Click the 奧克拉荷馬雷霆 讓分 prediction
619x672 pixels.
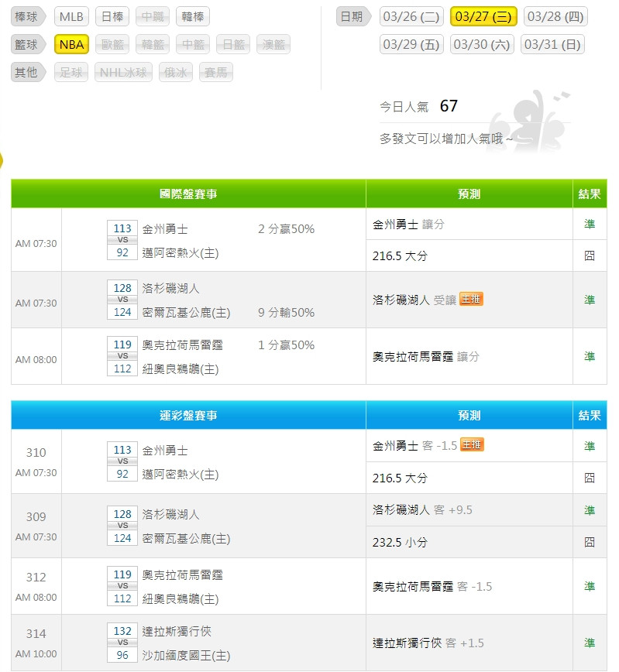tap(425, 356)
